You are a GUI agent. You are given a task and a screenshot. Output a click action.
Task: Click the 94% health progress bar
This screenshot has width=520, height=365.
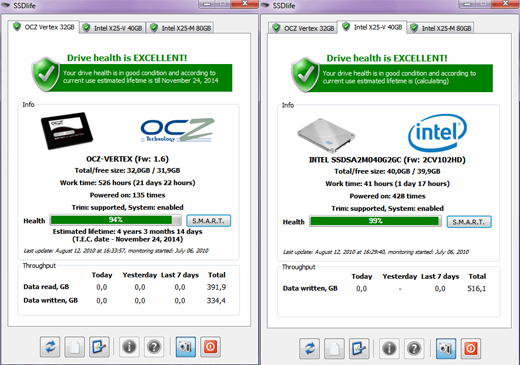coord(116,220)
